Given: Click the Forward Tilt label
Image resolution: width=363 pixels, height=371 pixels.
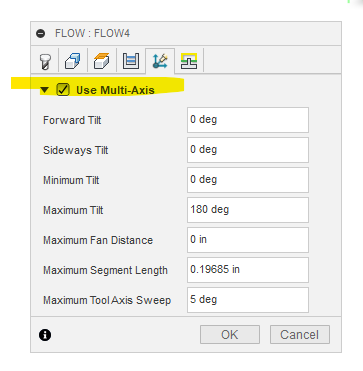Looking at the screenshot, I should click(x=72, y=120).
